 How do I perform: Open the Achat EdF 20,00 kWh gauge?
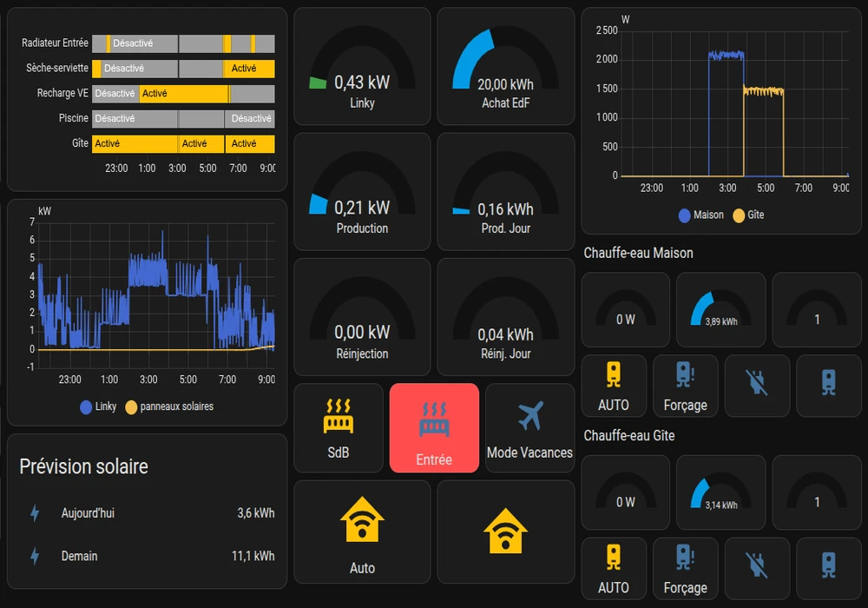pos(505,67)
